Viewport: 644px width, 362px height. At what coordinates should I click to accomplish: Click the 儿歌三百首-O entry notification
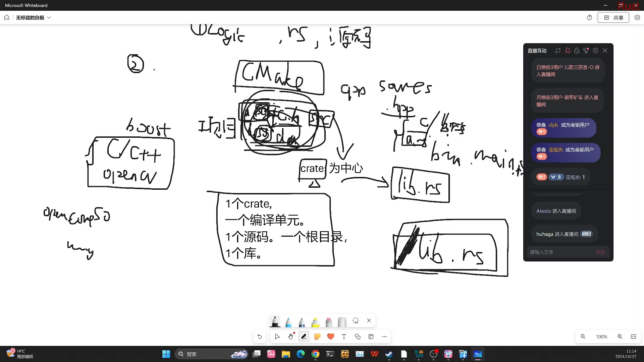click(568, 71)
